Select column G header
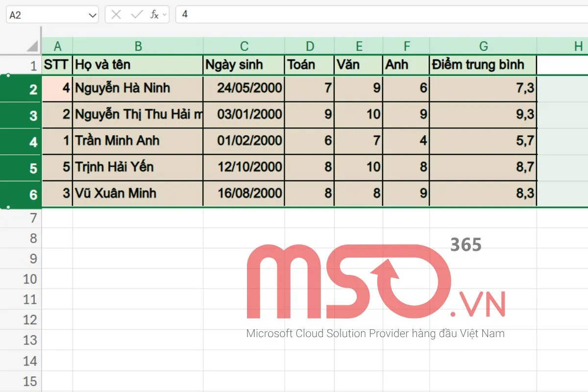 (x=483, y=47)
